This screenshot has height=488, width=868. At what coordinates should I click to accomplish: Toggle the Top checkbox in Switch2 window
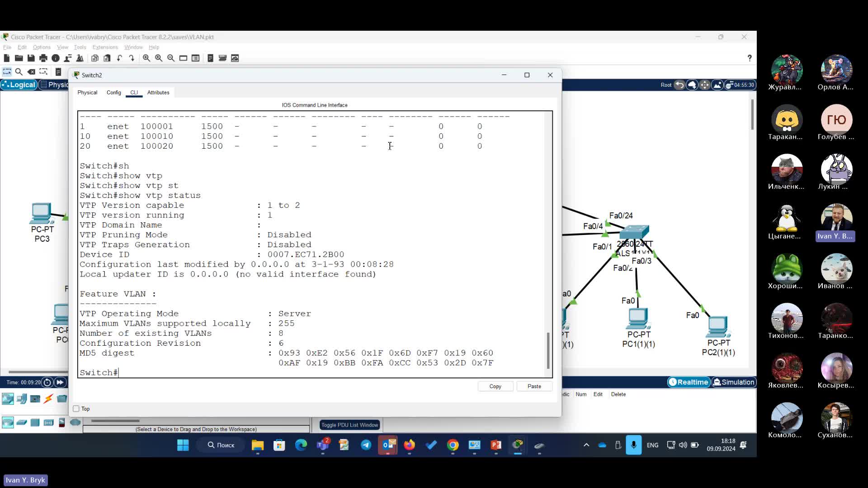tap(76, 408)
